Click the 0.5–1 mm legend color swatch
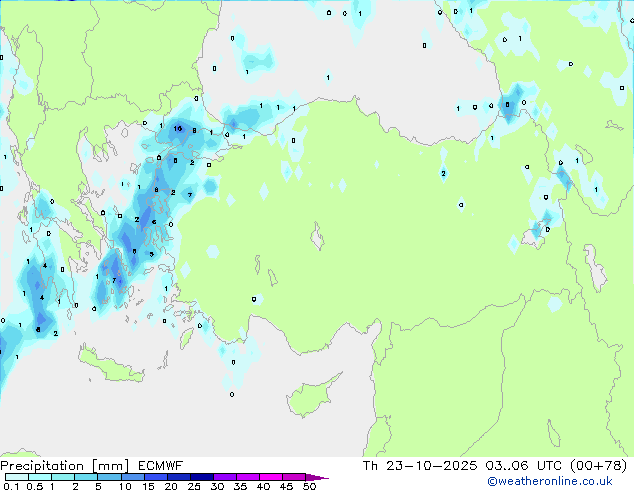This screenshot has height=490, width=634. (40, 477)
